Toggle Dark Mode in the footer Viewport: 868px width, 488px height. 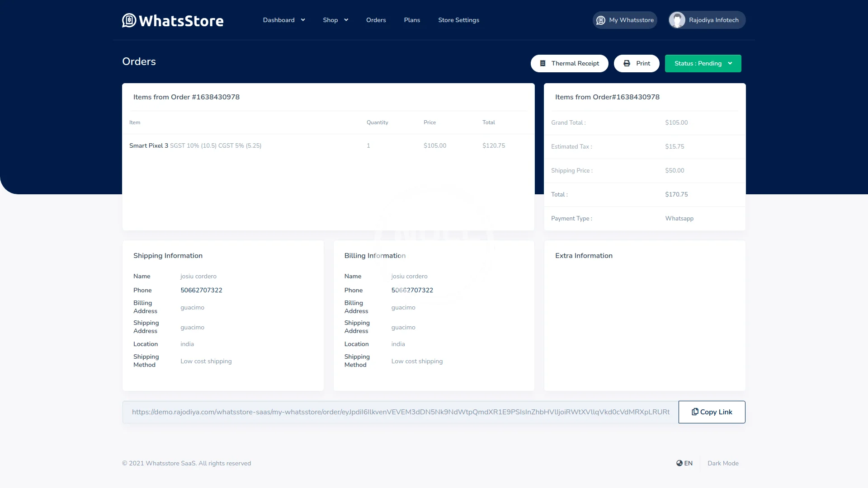[723, 463]
